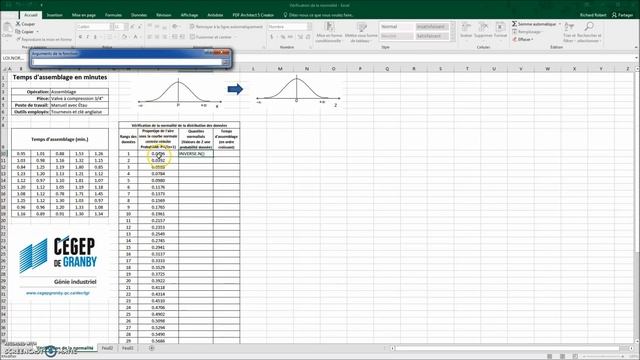The width and height of the screenshot is (640, 360).
Task: Align text left in the ribbon
Action: 150,37
